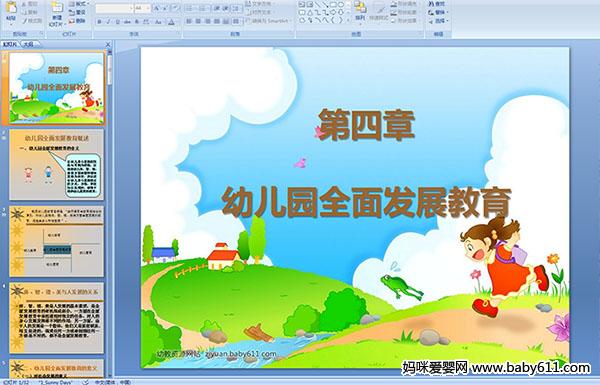The height and width of the screenshot is (385, 600).
Task: Click the font color swatch button
Action: (171, 22)
